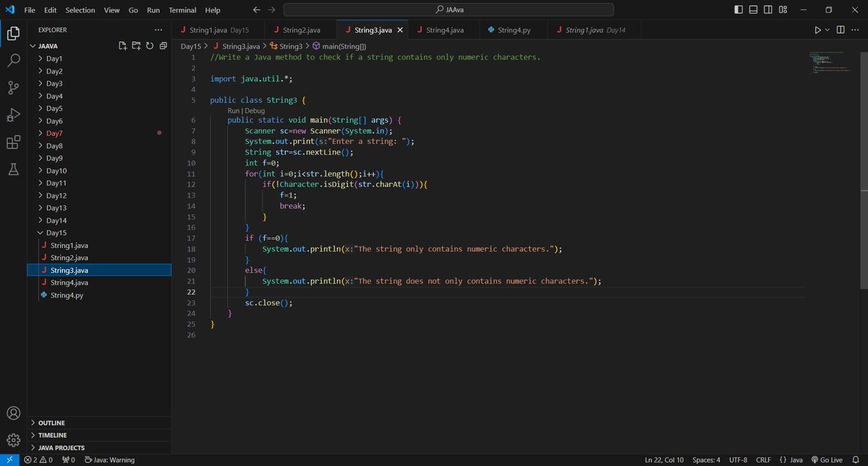Open the Run and Debug view

click(13, 115)
